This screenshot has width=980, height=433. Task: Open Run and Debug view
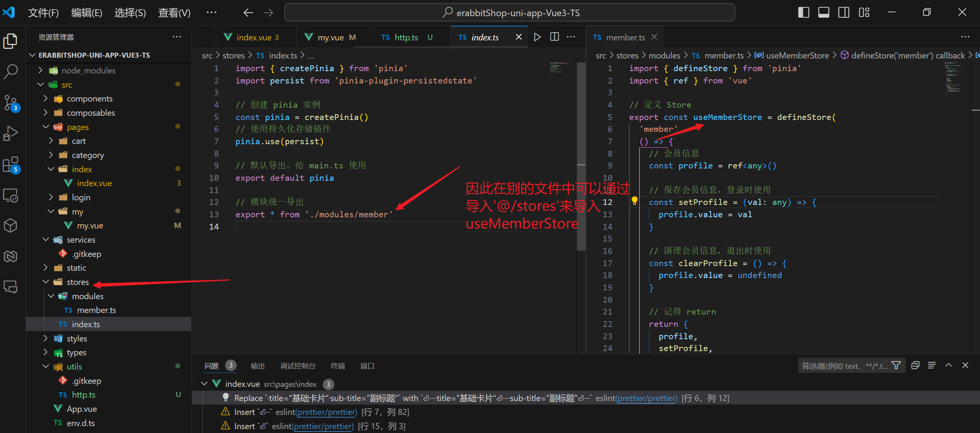tap(11, 133)
